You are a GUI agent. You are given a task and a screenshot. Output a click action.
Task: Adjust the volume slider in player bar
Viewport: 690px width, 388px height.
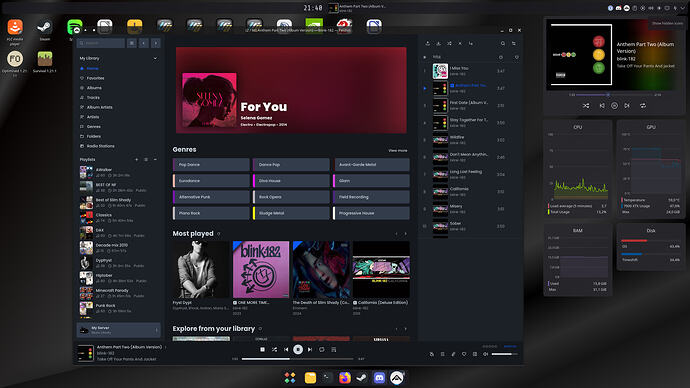tap(504, 354)
